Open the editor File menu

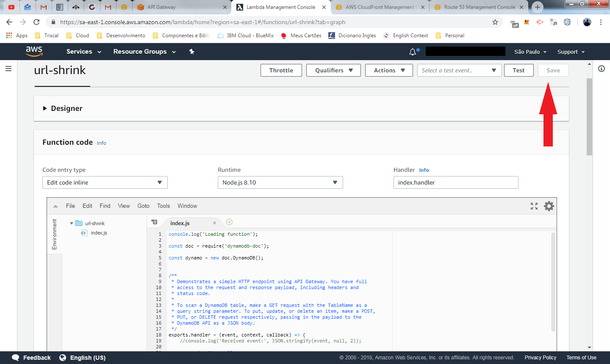coord(70,206)
